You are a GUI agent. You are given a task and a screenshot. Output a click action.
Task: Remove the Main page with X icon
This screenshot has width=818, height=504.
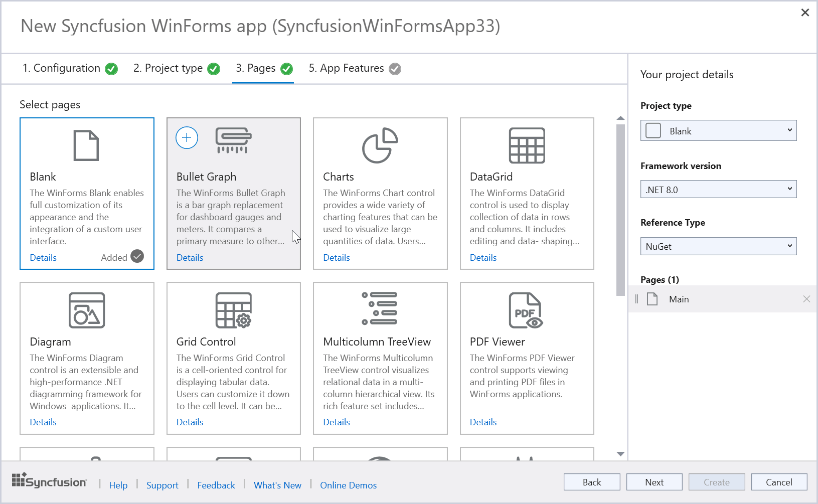tap(806, 299)
